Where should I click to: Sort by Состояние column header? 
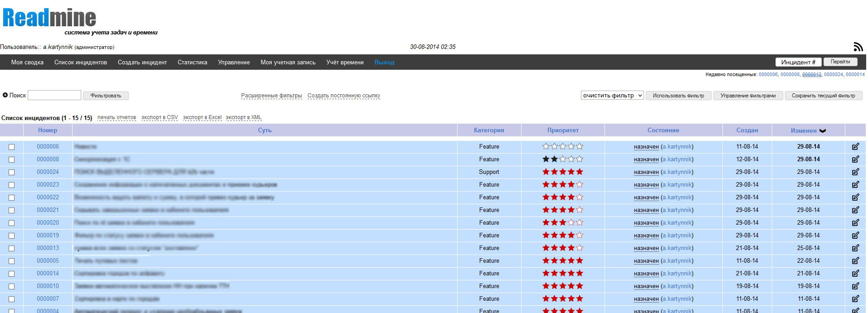pos(663,130)
